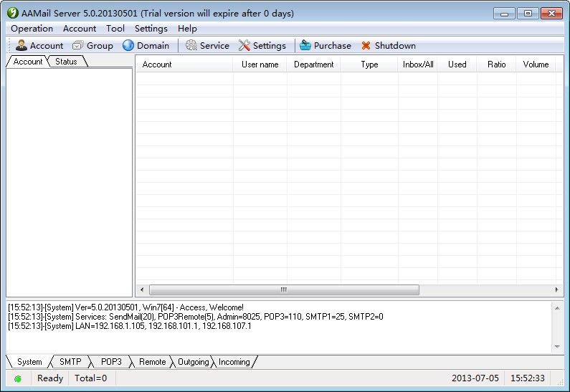Switch to the Outgoing log tab
Viewport: 570px width, 392px height.
(x=193, y=362)
